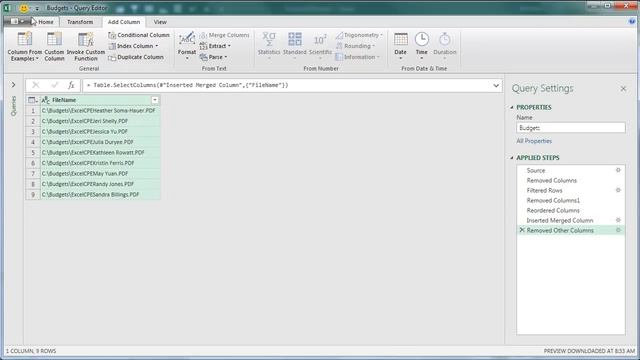Viewport: 640px width, 360px height.
Task: Select the Inserted Merged Column step
Action: (x=571, y=220)
